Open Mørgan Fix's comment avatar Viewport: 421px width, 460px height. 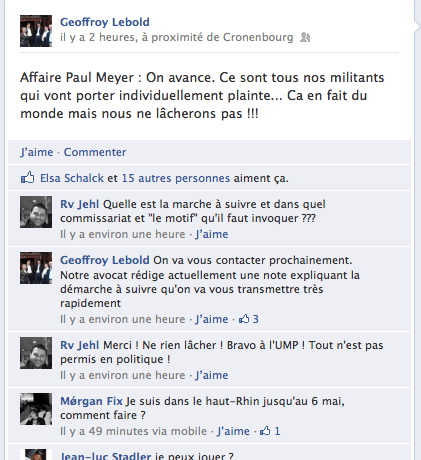tap(36, 409)
